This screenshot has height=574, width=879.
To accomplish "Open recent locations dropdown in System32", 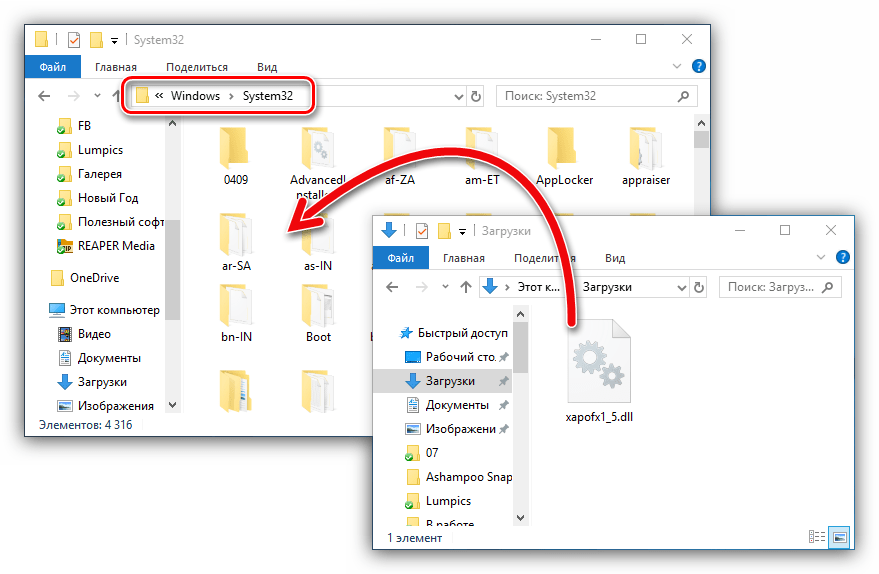I will 97,96.
